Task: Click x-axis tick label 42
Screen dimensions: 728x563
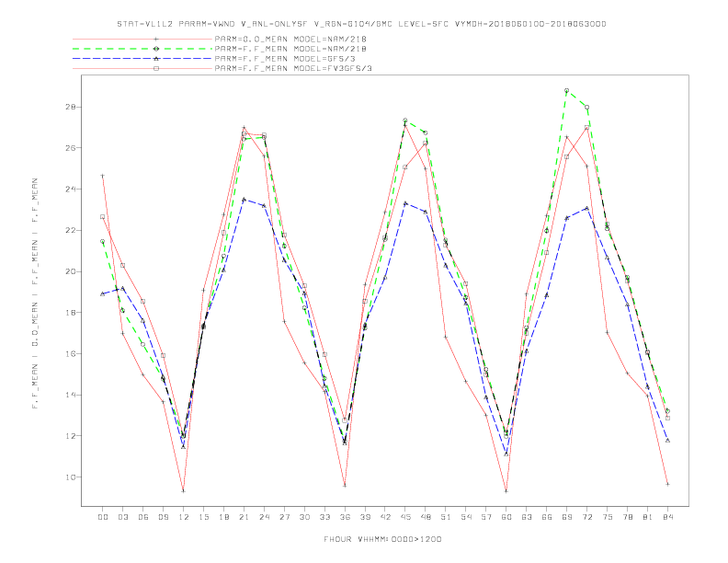Action: (x=385, y=517)
